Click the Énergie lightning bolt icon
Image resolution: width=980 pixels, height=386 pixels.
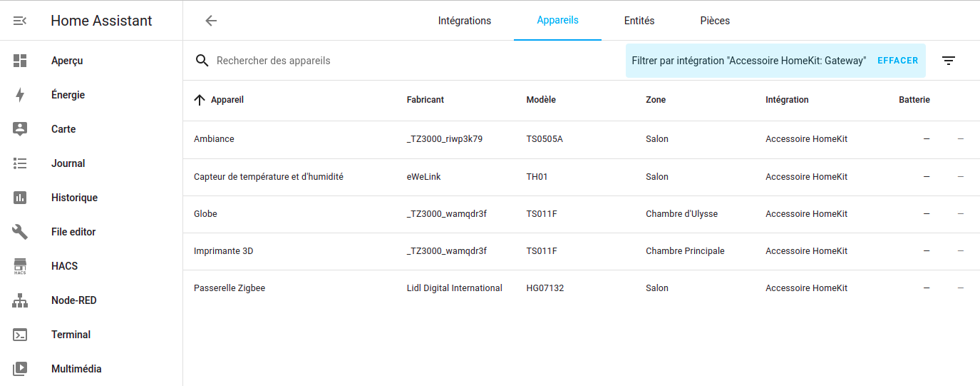pos(20,95)
